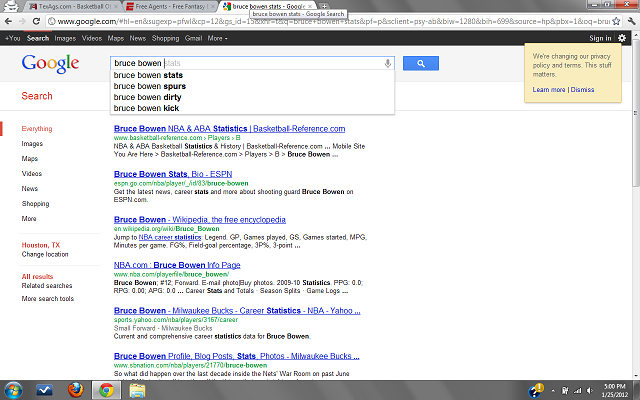Viewport: 640px width, 400px height.
Task: Switch to Free Agents Fantasy tab
Action: (169, 6)
